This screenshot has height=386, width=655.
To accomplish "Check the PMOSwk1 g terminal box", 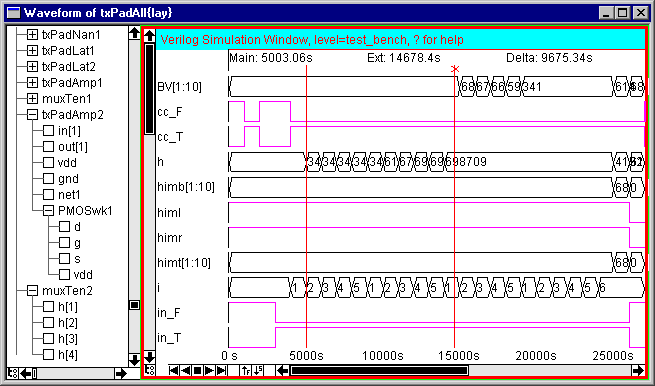I will coord(64,243).
